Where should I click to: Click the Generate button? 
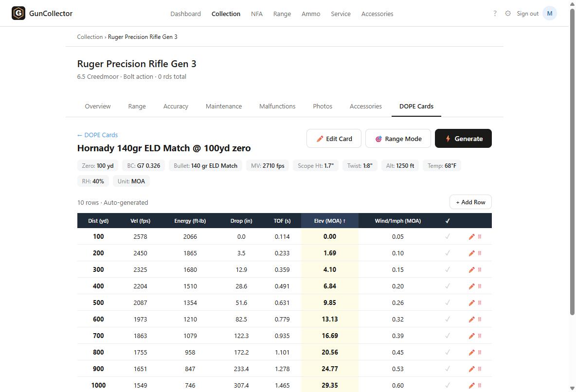(463, 139)
